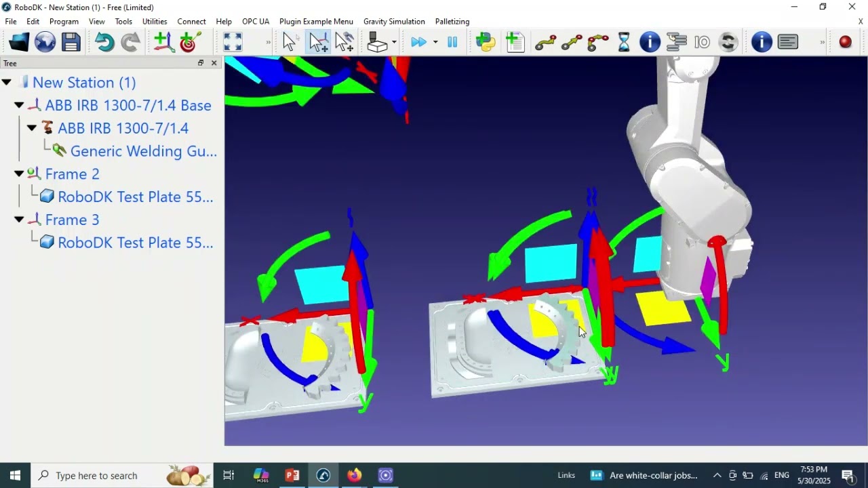Collapse the ABB IRB 1300-7/1.4 Base node
Viewport: 868px width, 488px height.
point(19,105)
